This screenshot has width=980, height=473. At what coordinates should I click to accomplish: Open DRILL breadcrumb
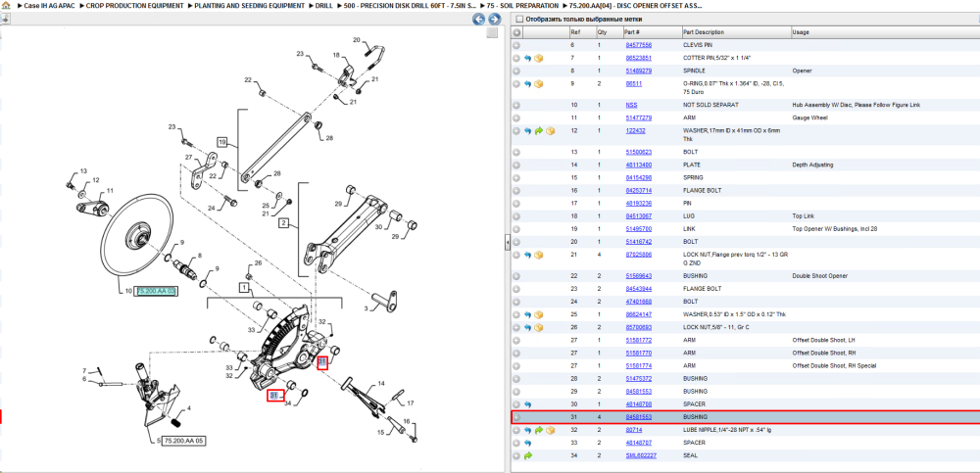click(x=324, y=5)
